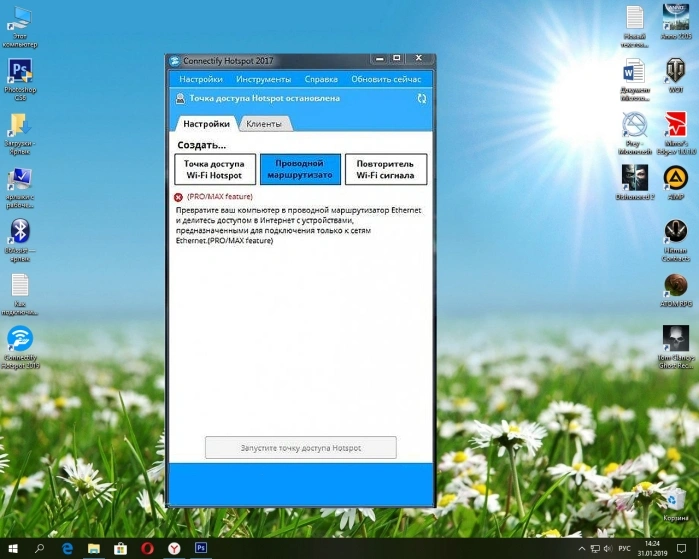Expand hidden system tray icons chevron

coord(582,549)
